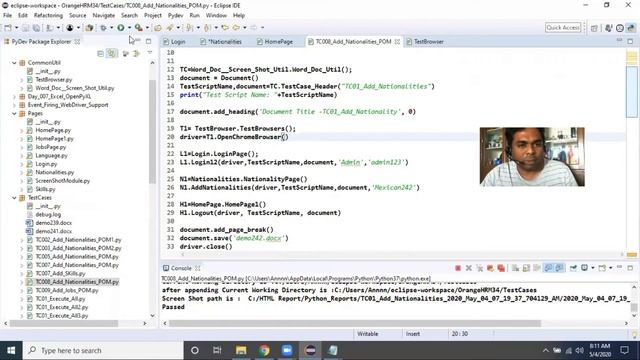Toggle Word Wrap in Console toolbar
This screenshot has height=360, width=640.
point(537,268)
